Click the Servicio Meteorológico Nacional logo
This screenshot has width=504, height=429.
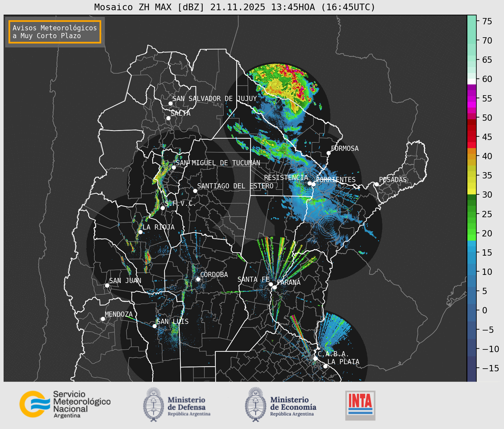(65, 404)
